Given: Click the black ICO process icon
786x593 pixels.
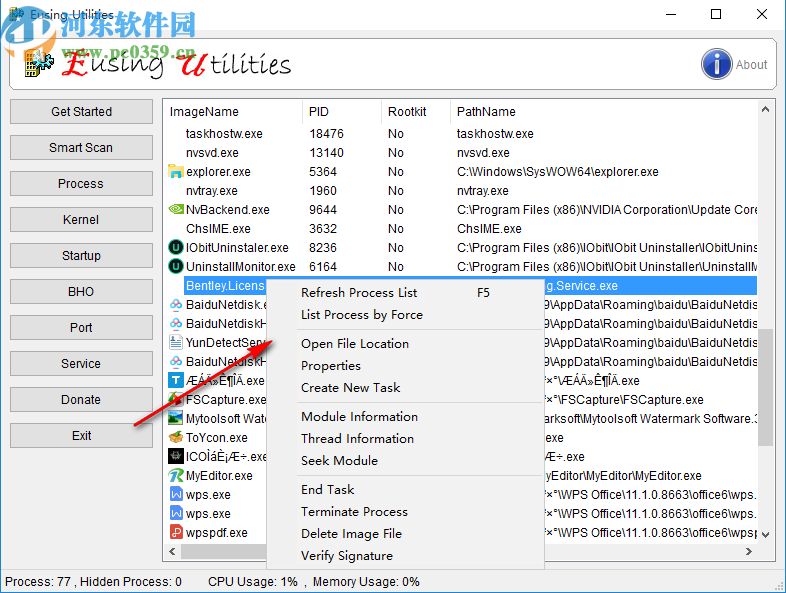Looking at the screenshot, I should pyautogui.click(x=175, y=456).
